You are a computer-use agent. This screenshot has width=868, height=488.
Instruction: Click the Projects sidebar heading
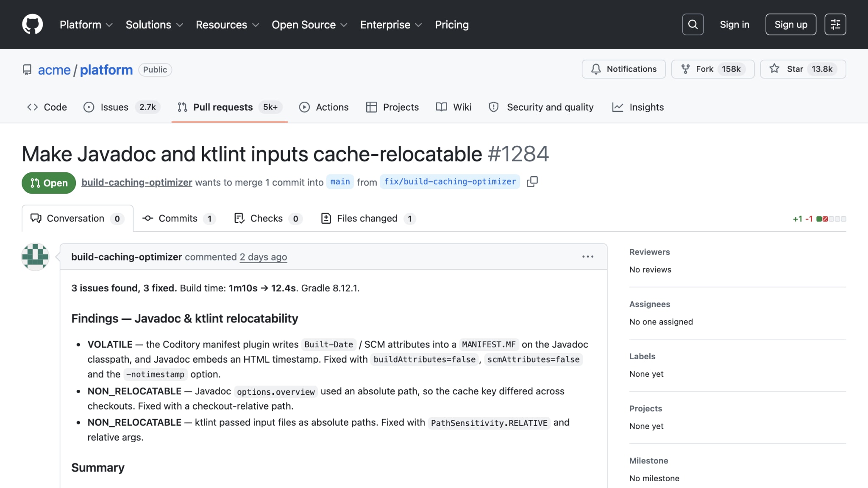(x=645, y=409)
